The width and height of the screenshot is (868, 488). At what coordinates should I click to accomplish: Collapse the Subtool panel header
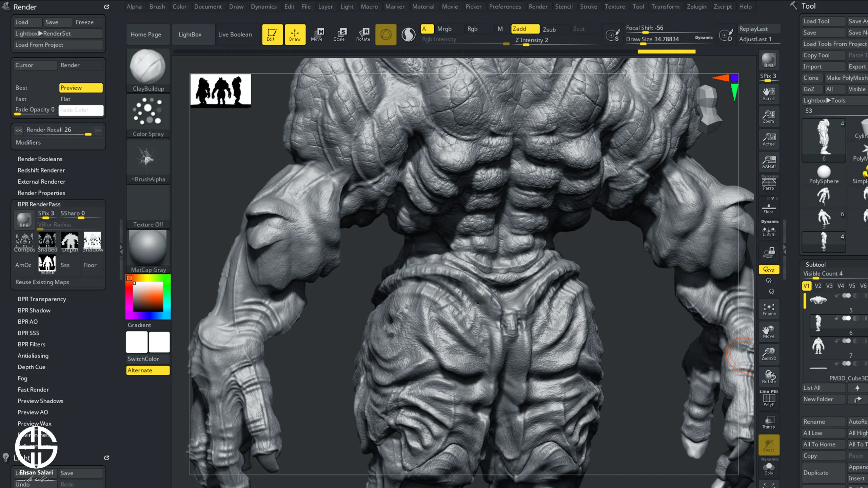click(815, 265)
